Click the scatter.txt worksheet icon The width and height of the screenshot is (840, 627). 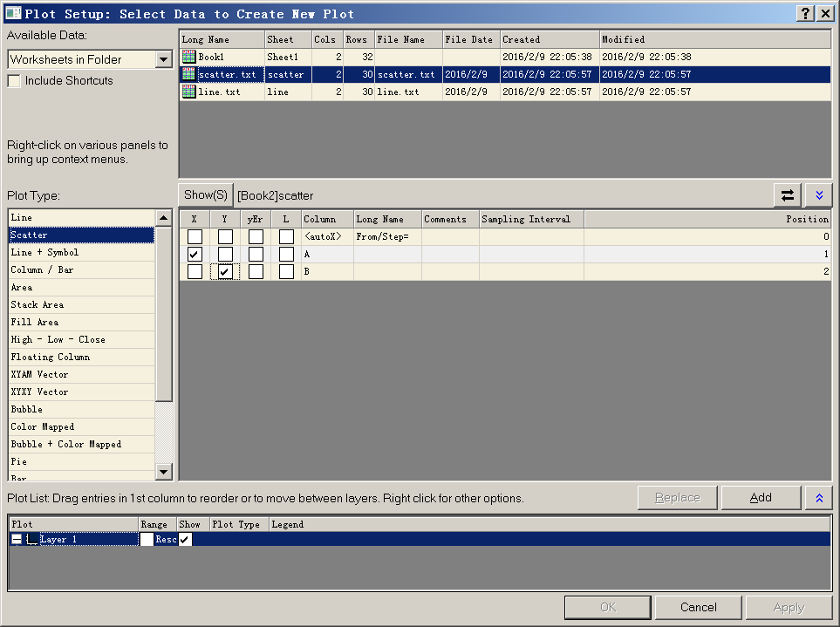(x=189, y=74)
